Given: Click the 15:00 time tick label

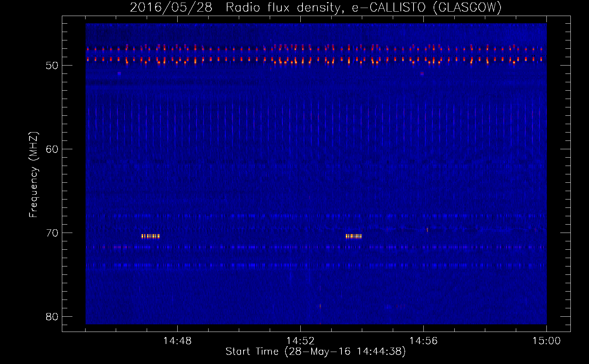Looking at the screenshot, I should click(546, 341).
